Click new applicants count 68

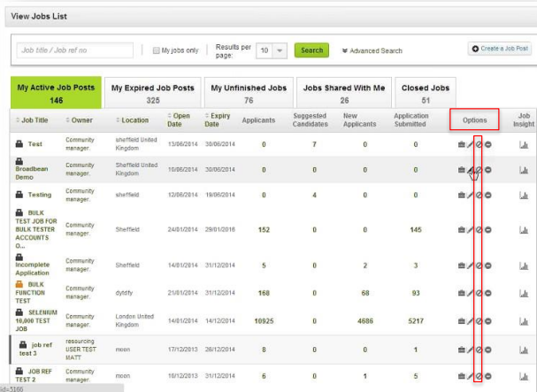pos(365,293)
